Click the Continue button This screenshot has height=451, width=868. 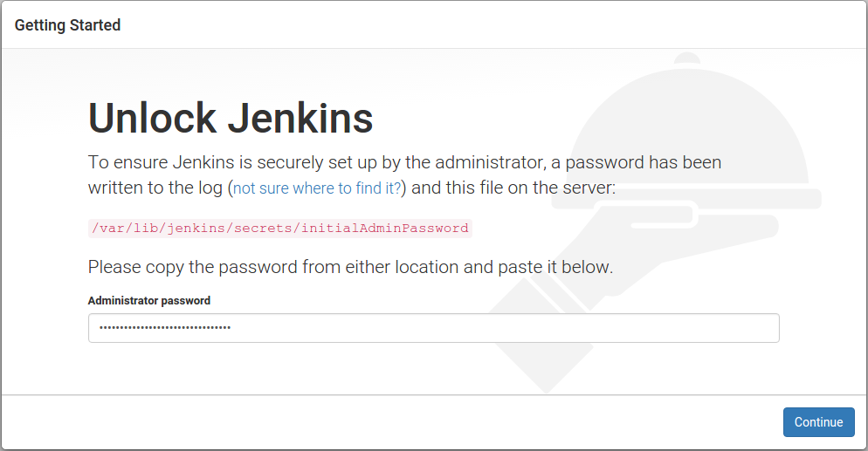(x=818, y=422)
